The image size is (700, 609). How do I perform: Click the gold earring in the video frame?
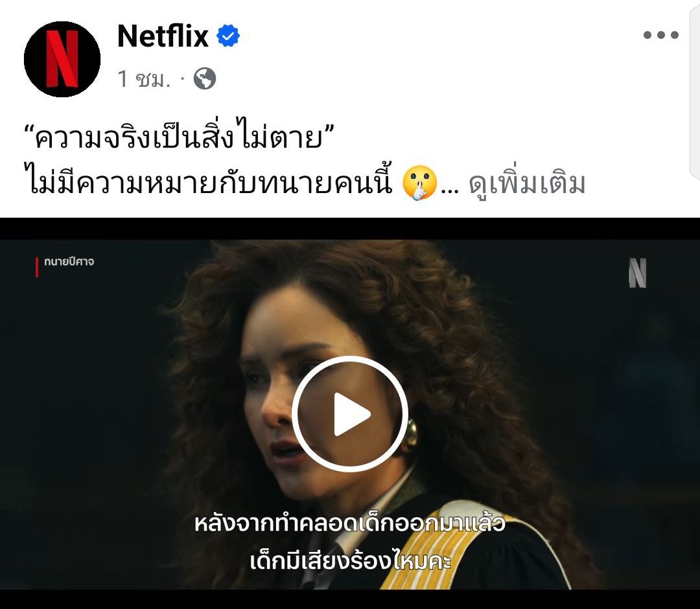coord(411,433)
